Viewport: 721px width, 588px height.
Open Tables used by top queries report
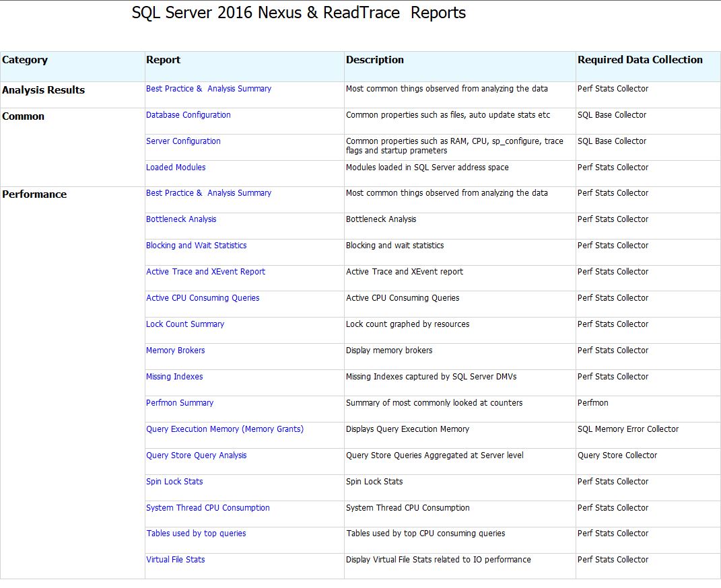point(197,534)
